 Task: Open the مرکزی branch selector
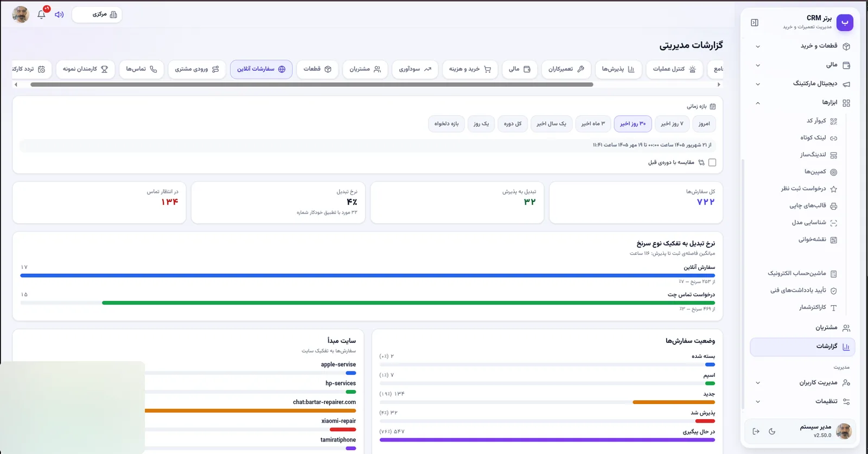coord(97,15)
